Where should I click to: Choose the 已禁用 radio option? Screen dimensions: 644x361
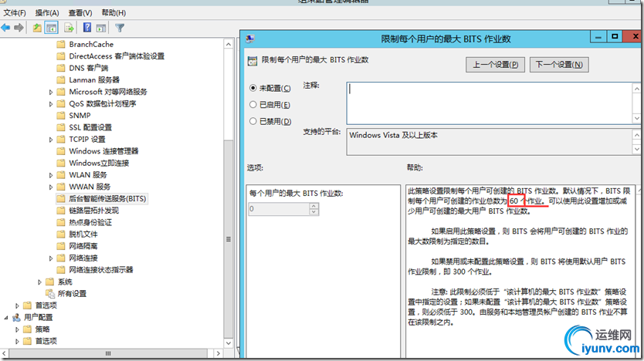[x=253, y=121]
